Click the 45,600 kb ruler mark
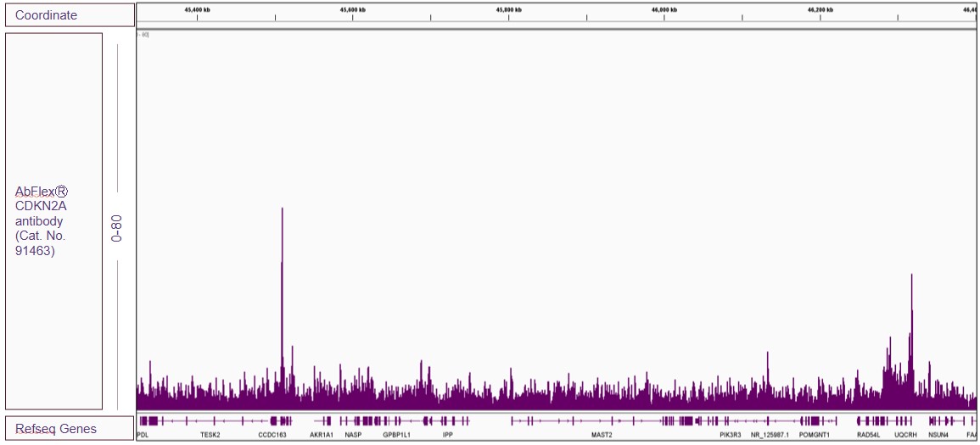980x445 pixels. click(x=353, y=10)
